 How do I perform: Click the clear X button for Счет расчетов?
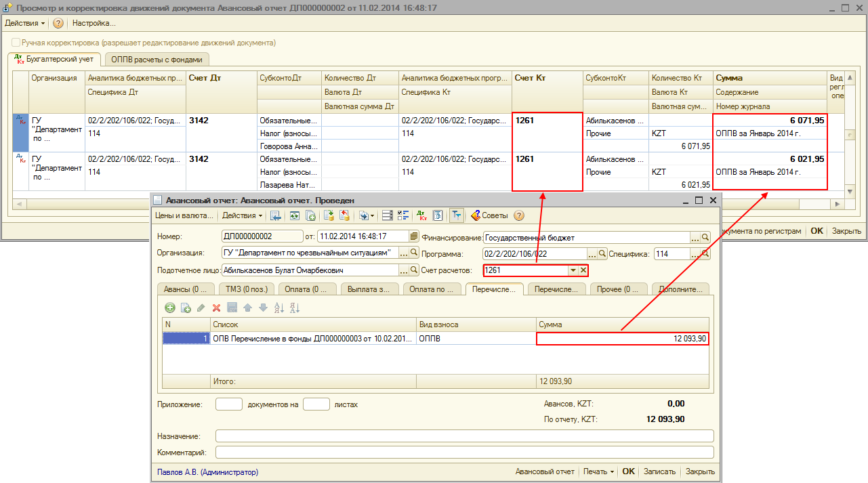(x=583, y=270)
